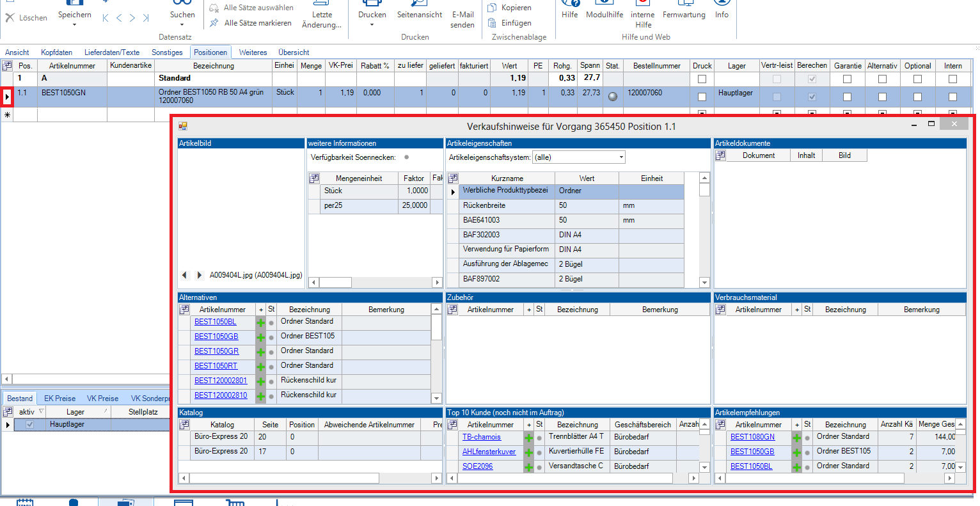Open column chooser icon in Alternativen grid

(184, 310)
